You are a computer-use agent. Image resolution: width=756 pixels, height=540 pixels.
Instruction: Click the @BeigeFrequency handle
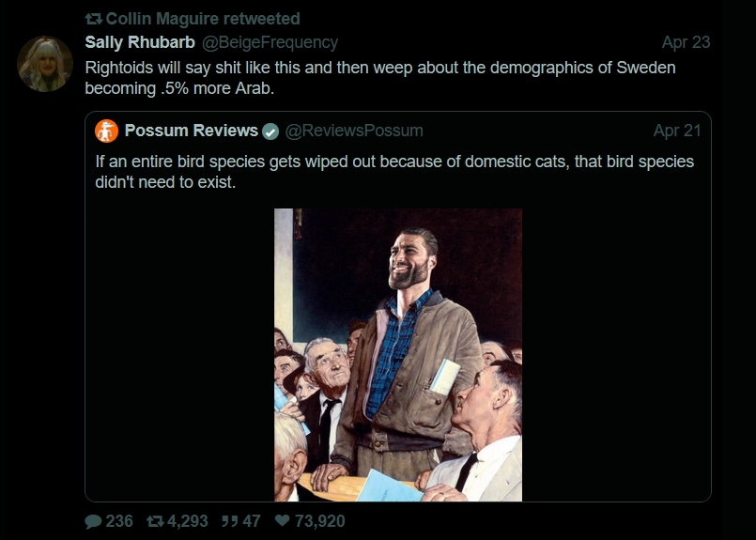(x=270, y=42)
